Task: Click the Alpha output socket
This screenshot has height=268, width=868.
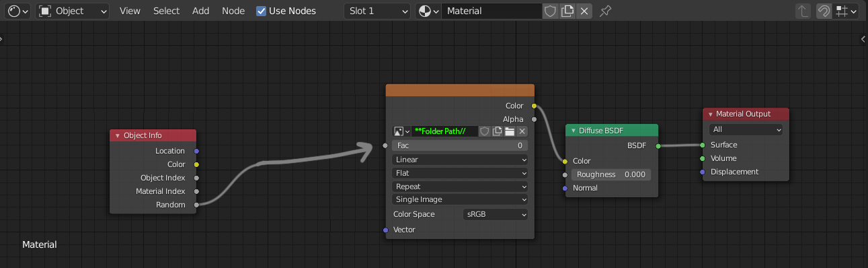Action: [x=535, y=119]
